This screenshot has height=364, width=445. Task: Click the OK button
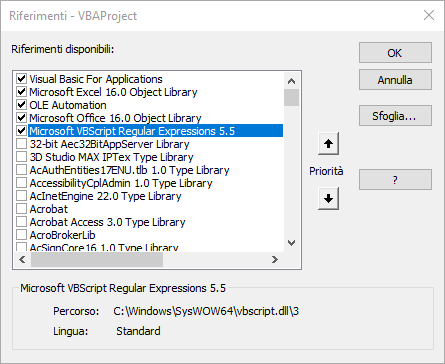click(x=395, y=53)
